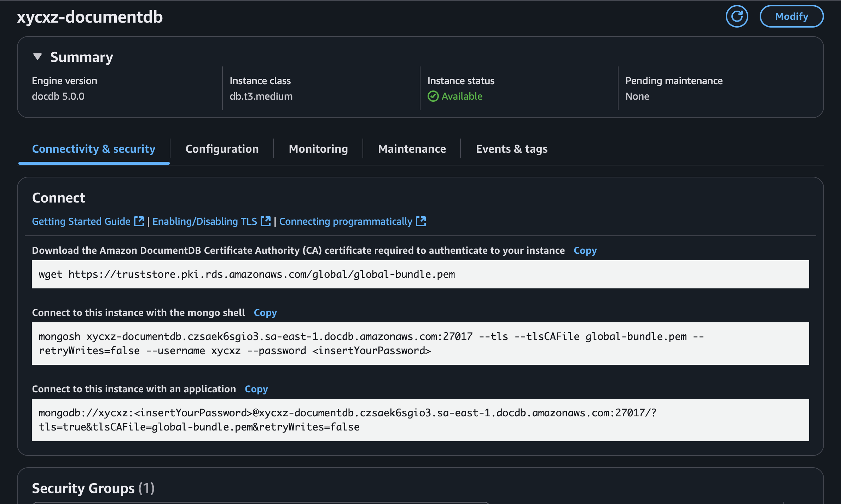Click the external link icon beside Enabling/Disabling TLS
841x504 pixels.
pyautogui.click(x=266, y=221)
